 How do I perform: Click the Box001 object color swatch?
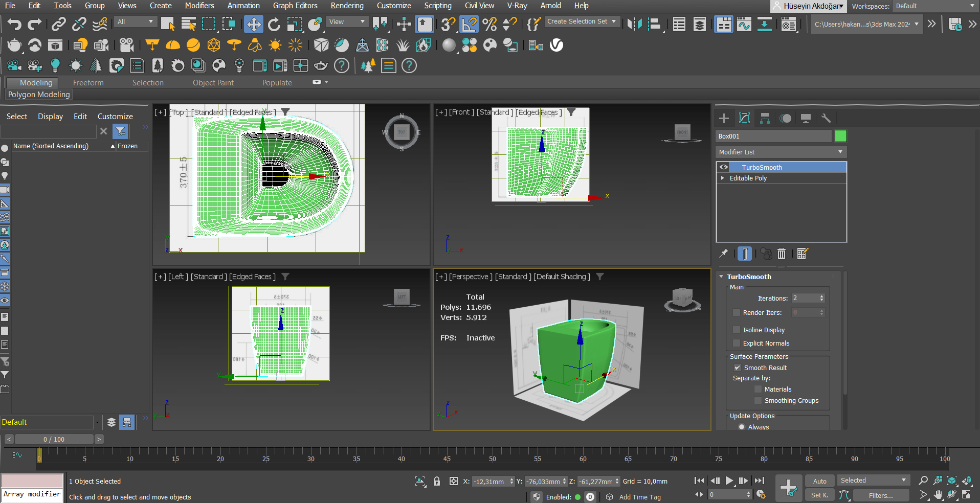pos(841,136)
